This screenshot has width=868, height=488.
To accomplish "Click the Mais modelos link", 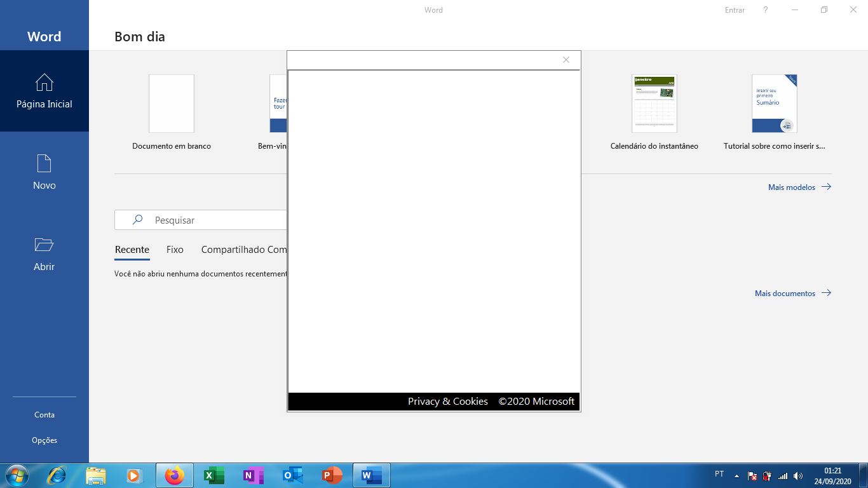I will click(791, 187).
